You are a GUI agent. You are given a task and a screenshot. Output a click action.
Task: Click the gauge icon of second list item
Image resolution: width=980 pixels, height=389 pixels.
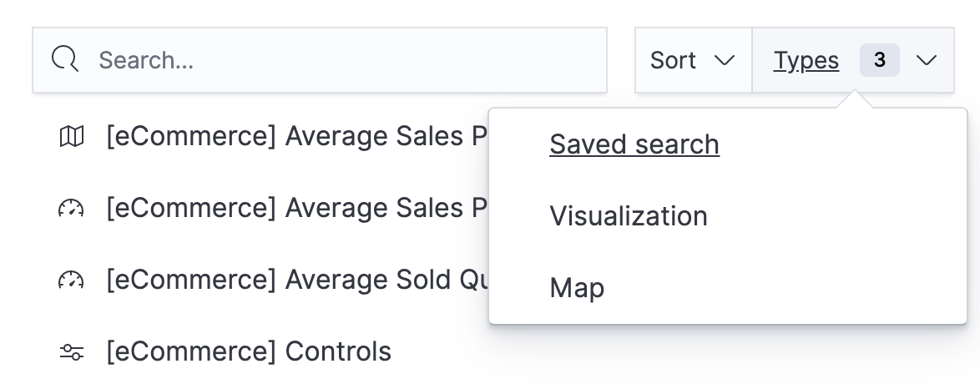pyautogui.click(x=72, y=209)
